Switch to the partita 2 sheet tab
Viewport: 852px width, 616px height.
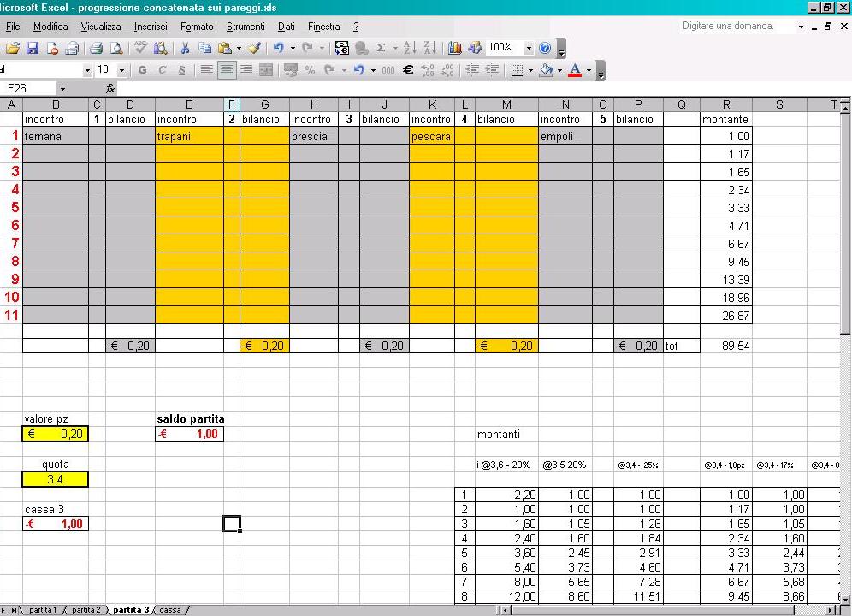86,610
